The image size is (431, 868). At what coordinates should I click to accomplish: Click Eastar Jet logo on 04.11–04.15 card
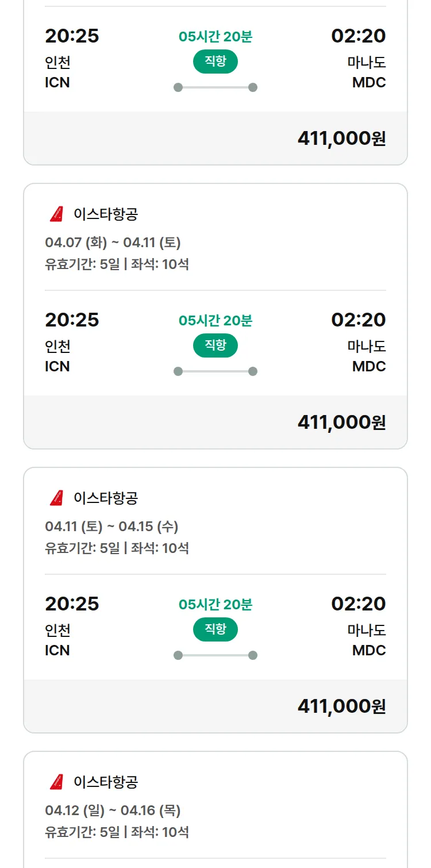point(56,498)
